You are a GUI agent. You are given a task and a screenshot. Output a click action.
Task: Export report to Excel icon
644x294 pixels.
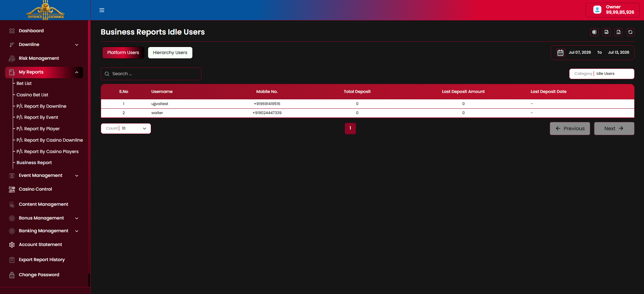[x=594, y=32]
